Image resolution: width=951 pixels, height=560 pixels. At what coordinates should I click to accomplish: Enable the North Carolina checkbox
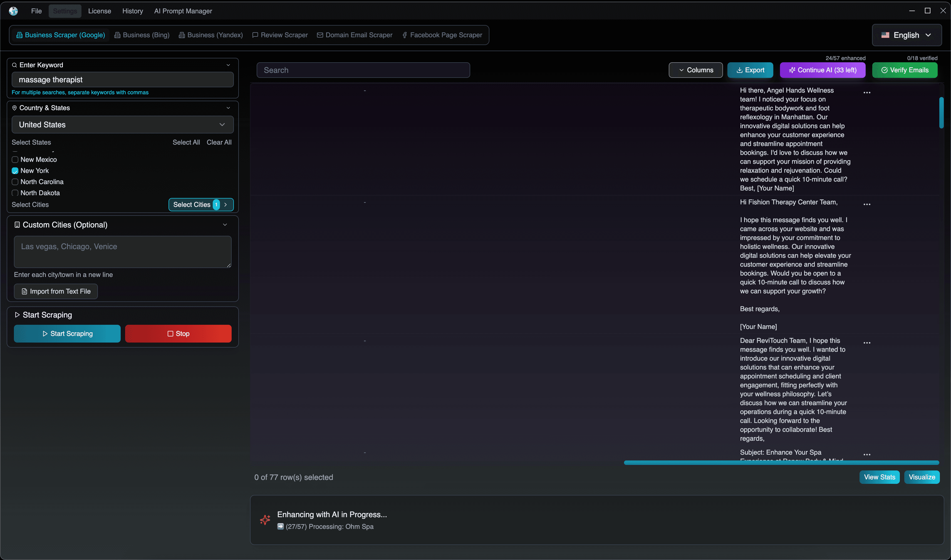15,182
